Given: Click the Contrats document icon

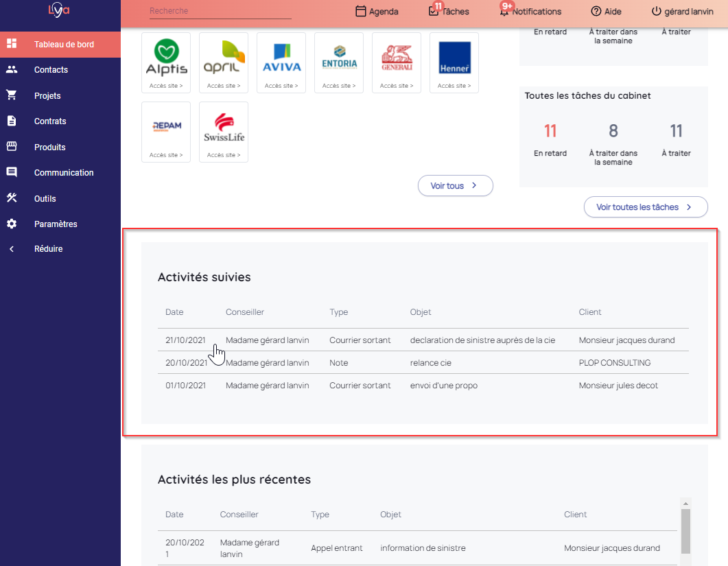Looking at the screenshot, I should [x=12, y=121].
